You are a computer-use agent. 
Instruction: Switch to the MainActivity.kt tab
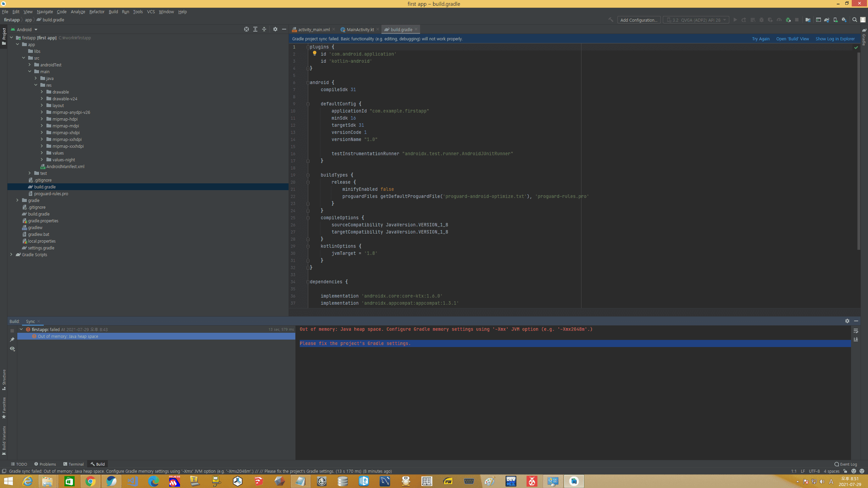(360, 29)
